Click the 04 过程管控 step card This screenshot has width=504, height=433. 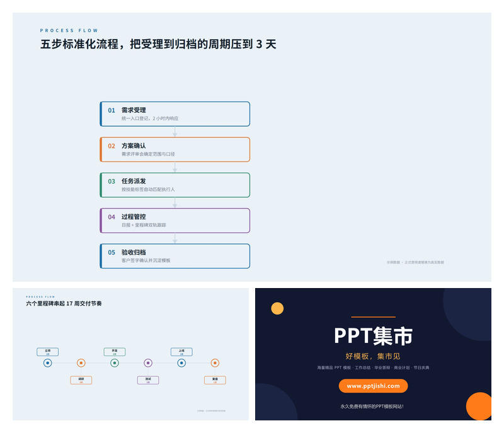coord(175,221)
